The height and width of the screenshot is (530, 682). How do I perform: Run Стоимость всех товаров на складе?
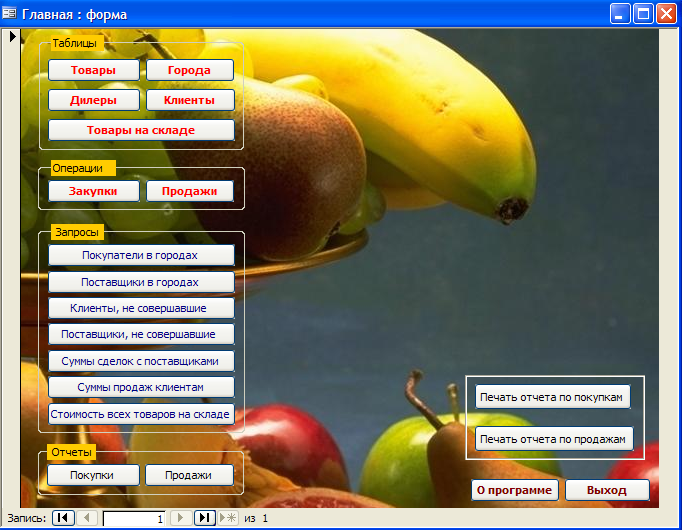point(141,414)
